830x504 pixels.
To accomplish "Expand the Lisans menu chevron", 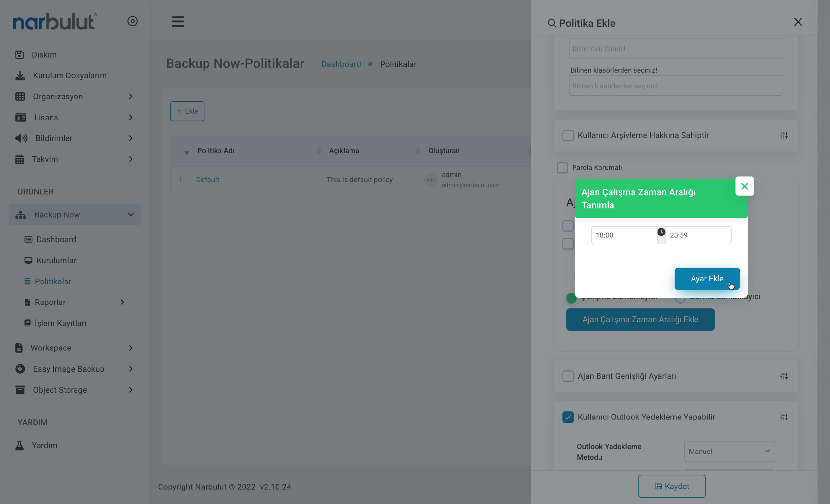I will [131, 118].
